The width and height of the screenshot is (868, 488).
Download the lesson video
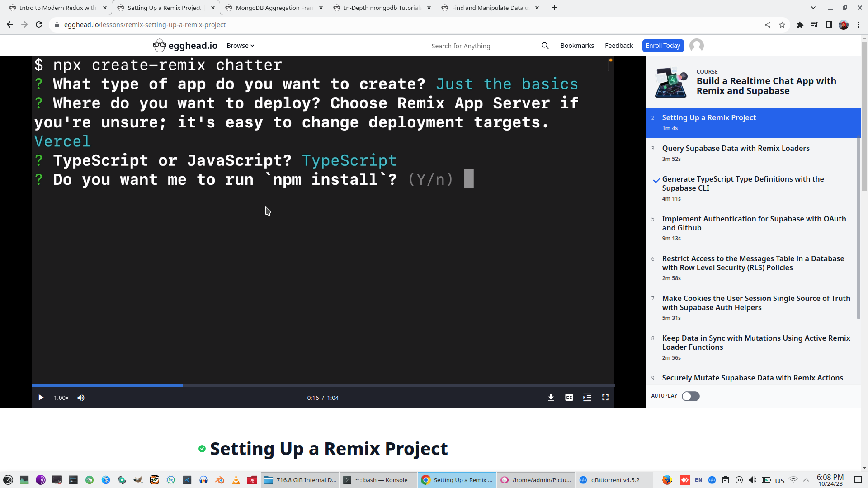tap(551, 398)
